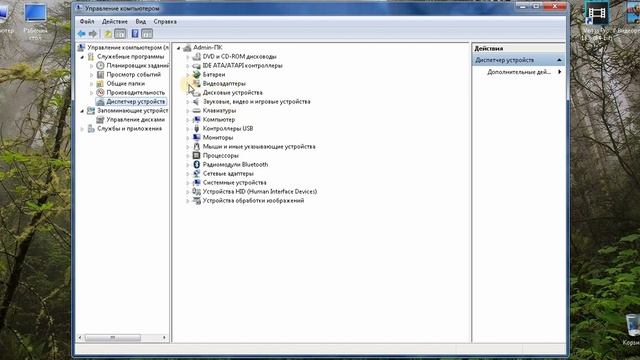Expand the Просмотр событий arrow
The width and height of the screenshot is (640, 360).
pyautogui.click(x=92, y=75)
